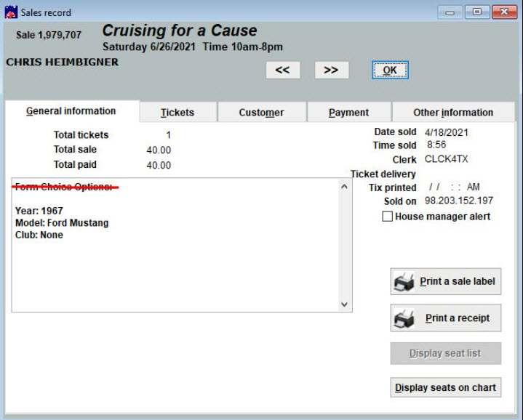This screenshot has width=523, height=420.
Task: Click the Total tickets label
Action: pyautogui.click(x=81, y=135)
